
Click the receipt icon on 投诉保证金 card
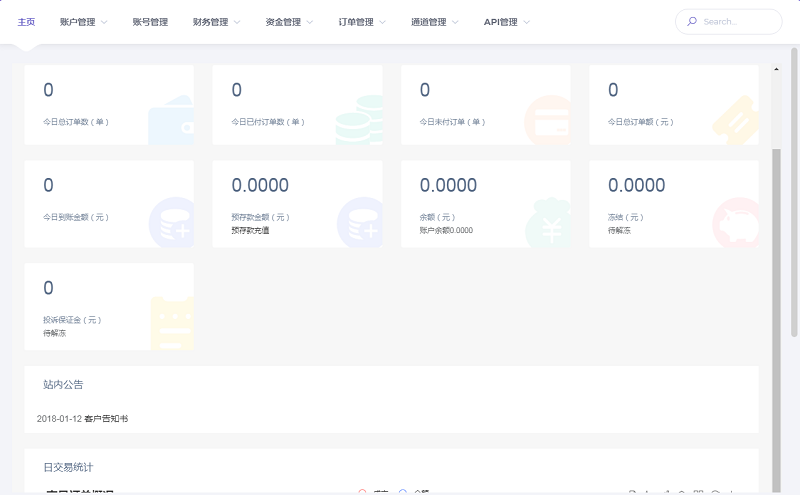[x=171, y=323]
